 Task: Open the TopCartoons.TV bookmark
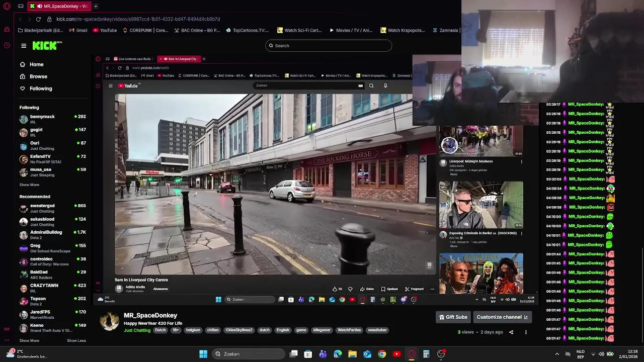click(247, 30)
